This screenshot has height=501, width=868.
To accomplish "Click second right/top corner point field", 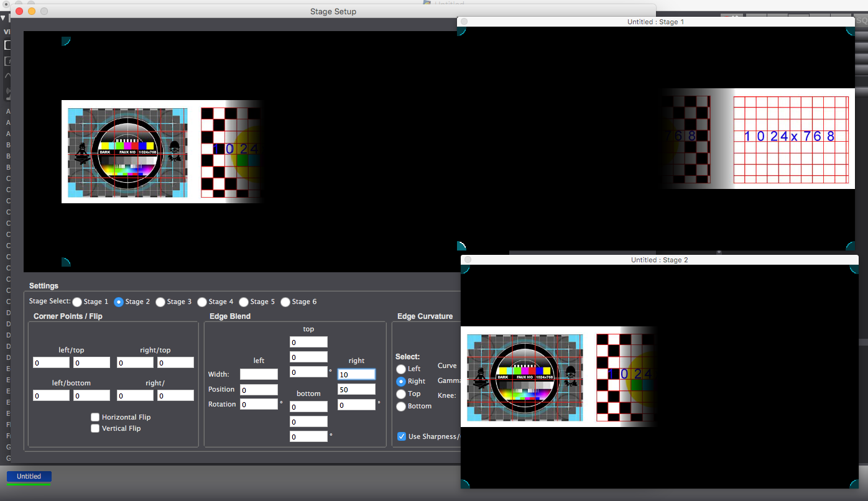I will click(175, 362).
